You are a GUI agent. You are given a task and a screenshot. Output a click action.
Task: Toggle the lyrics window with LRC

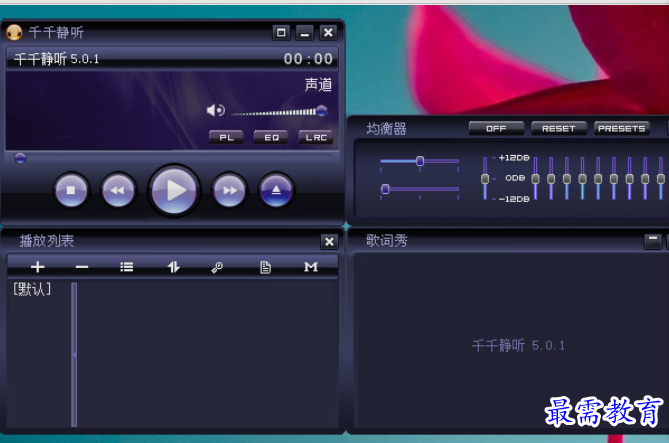click(316, 137)
